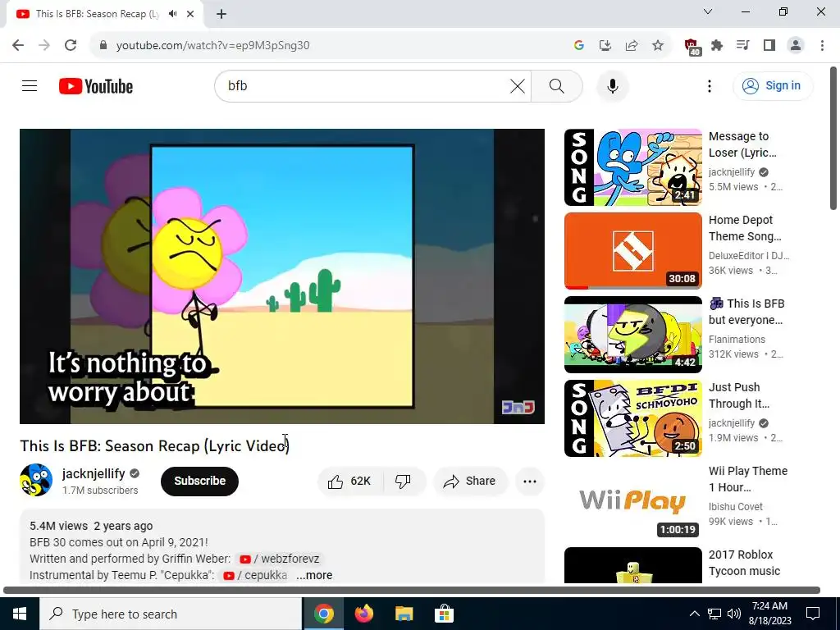Open the jacknjellify channel avatar
The height and width of the screenshot is (630, 840).
[x=36, y=480]
